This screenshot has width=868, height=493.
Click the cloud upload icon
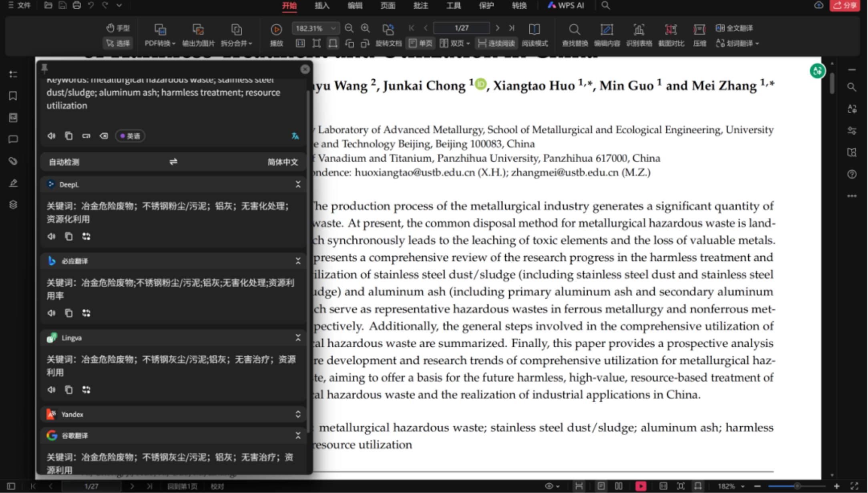[819, 5]
